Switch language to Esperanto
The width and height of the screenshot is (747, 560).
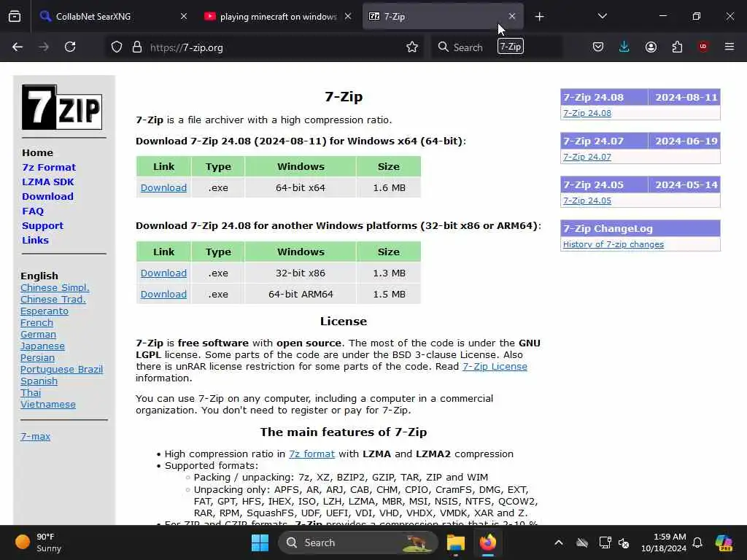(x=44, y=311)
